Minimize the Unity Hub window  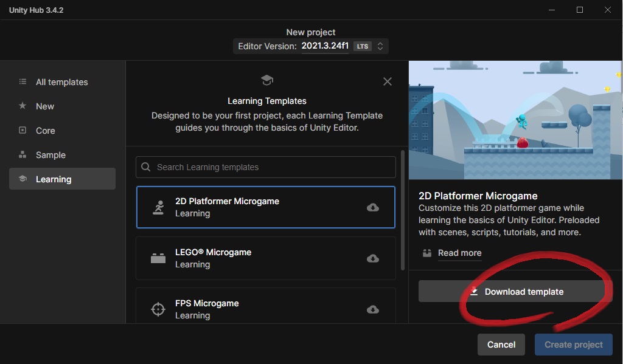pyautogui.click(x=551, y=10)
